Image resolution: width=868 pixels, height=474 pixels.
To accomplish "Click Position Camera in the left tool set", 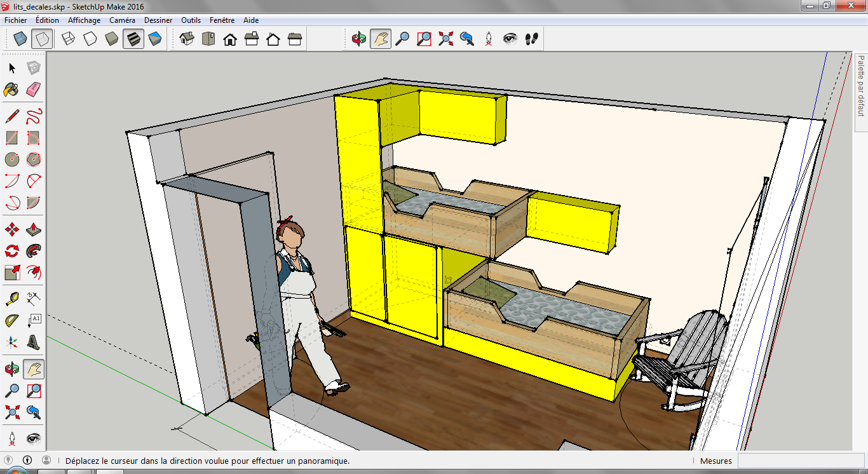I will (x=12, y=438).
